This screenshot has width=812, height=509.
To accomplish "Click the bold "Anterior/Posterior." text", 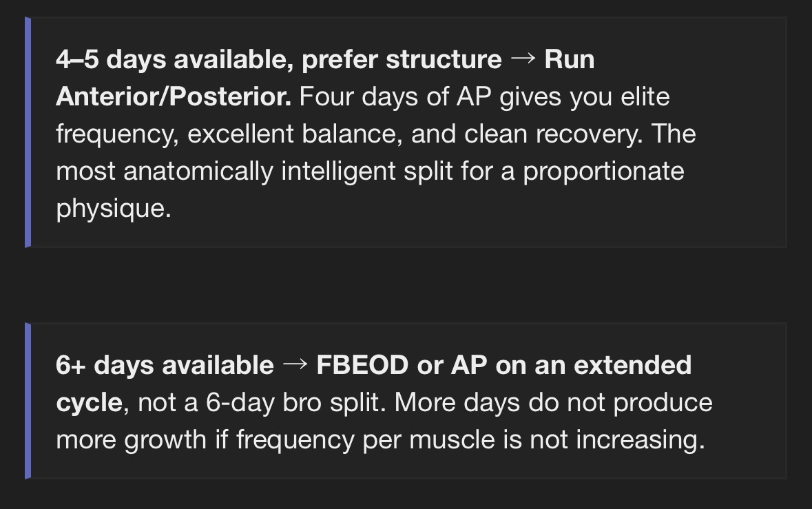I will tap(173, 97).
